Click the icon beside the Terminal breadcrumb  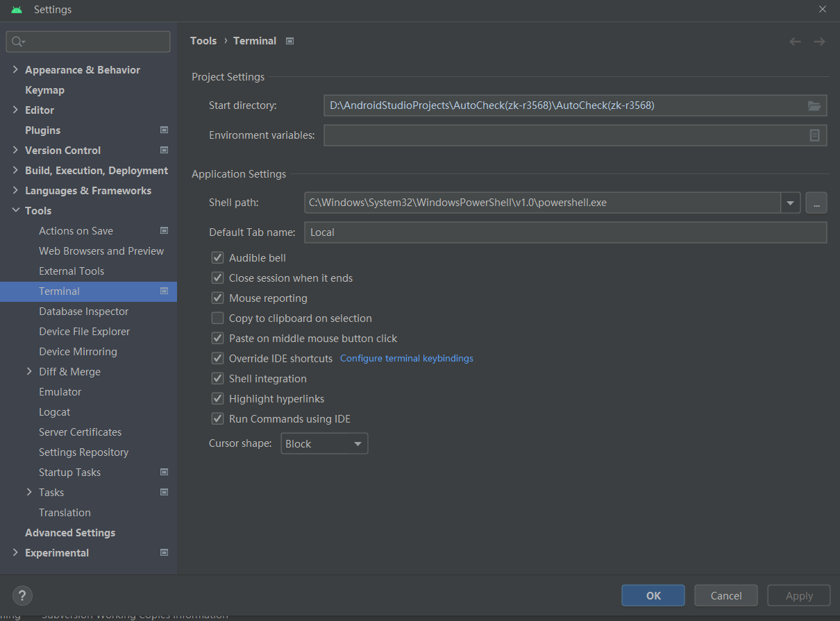tap(289, 40)
